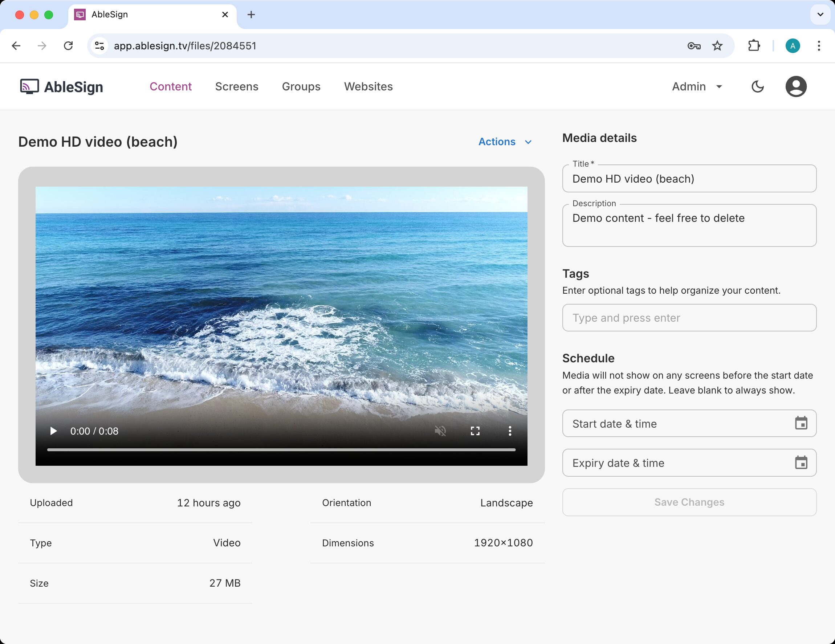835x644 pixels.
Task: Switch to the Screens tab
Action: pos(237,86)
